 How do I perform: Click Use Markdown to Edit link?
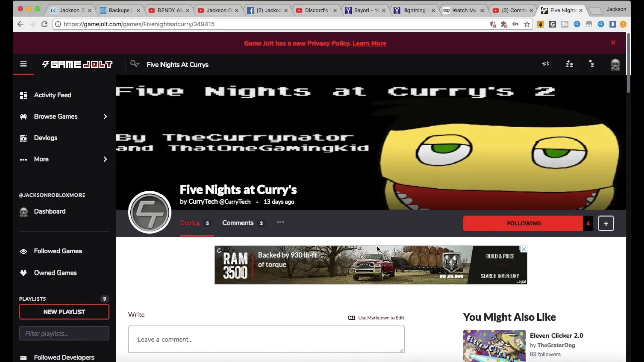(x=381, y=318)
